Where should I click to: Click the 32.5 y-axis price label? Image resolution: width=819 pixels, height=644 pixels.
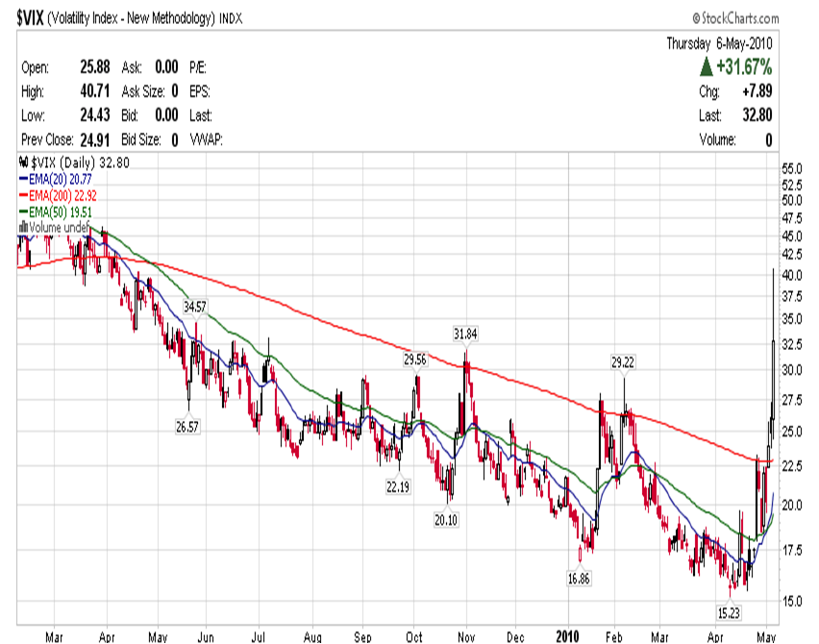[x=792, y=344]
